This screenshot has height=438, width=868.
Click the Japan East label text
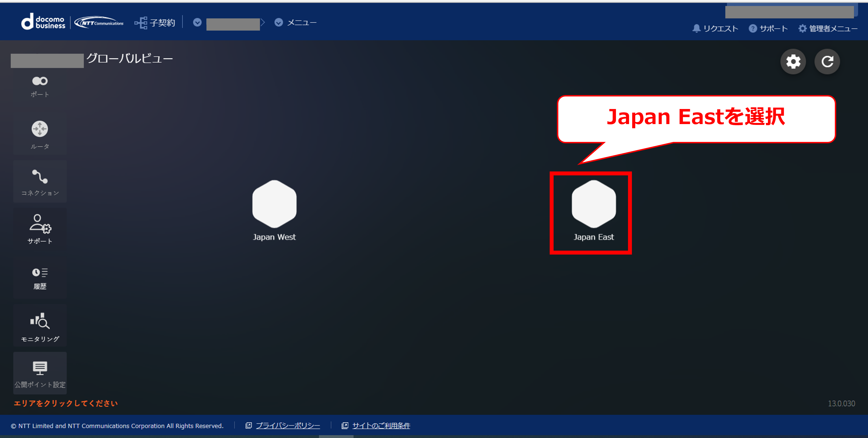click(594, 237)
